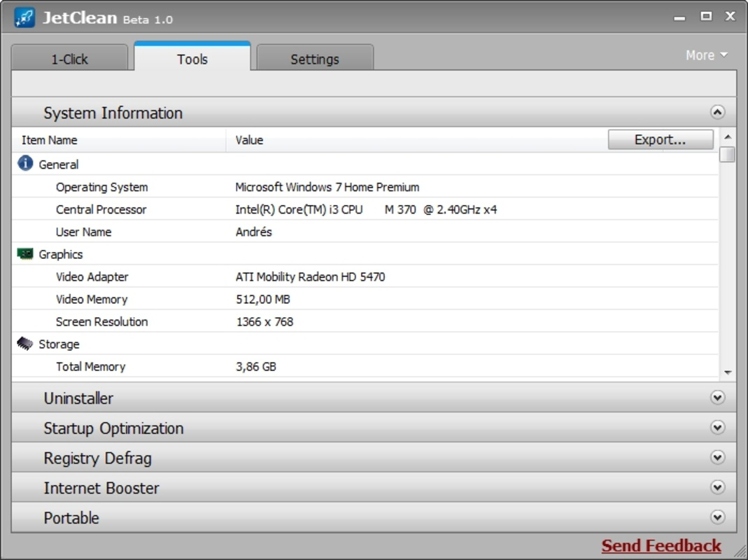Viewport: 748px width, 560px height.
Task: Click the Microsoft Windows 7 Home Premium value
Action: point(327,187)
